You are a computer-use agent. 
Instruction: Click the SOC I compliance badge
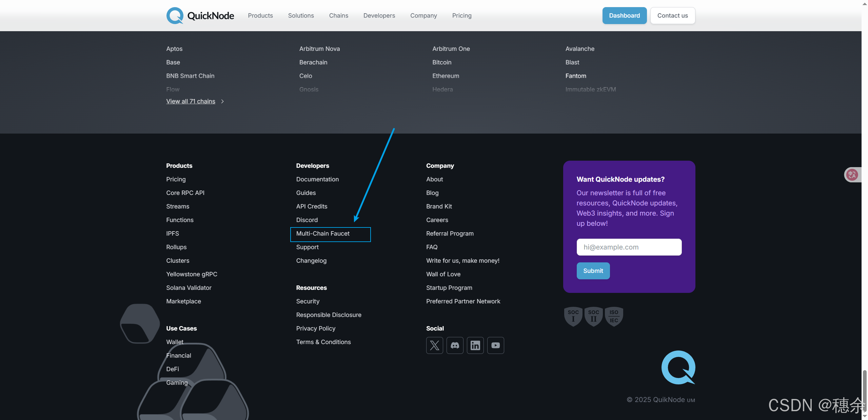[x=573, y=316]
